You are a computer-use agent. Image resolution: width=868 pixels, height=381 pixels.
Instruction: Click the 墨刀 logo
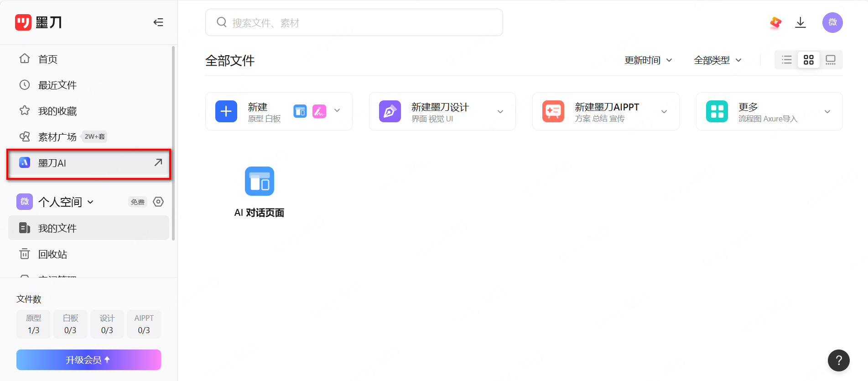click(38, 22)
